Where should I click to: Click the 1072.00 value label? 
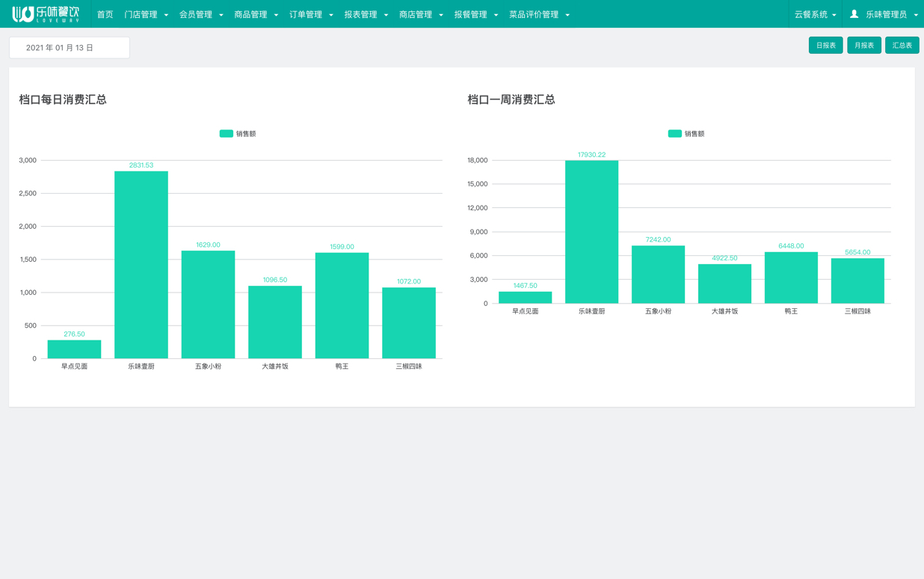409,281
